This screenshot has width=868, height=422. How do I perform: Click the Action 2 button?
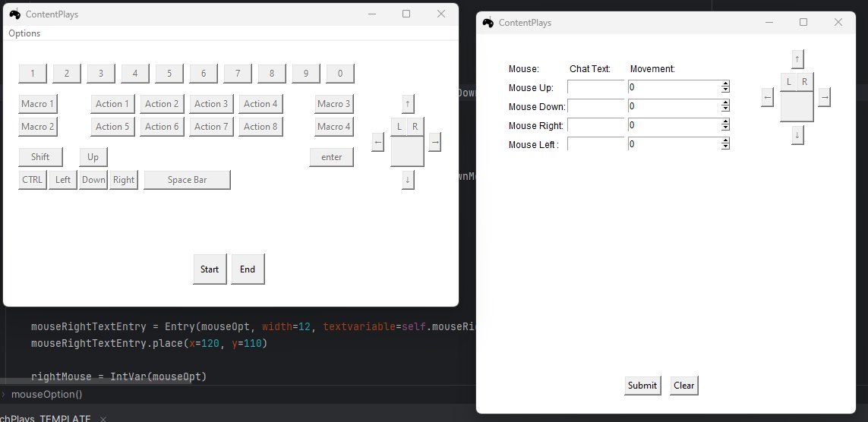162,104
